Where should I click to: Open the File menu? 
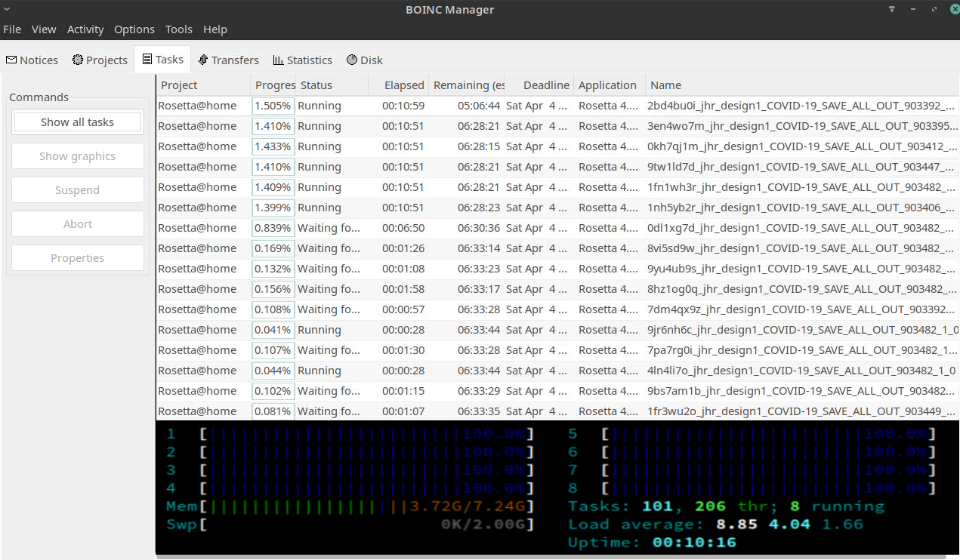[x=12, y=29]
